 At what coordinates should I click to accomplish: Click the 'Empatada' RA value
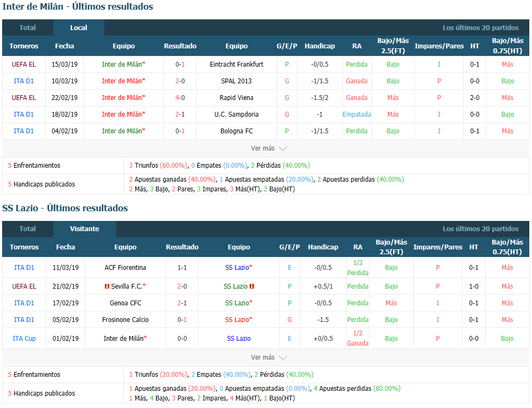(357, 114)
